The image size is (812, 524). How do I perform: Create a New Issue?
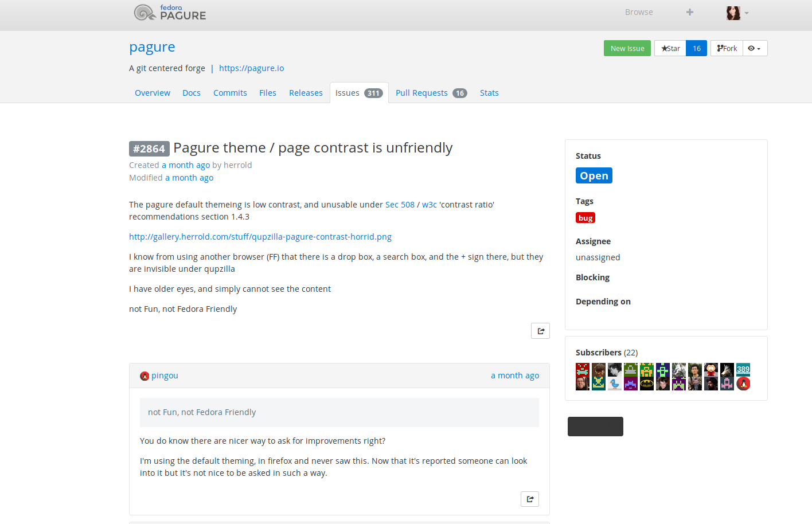[x=627, y=48]
